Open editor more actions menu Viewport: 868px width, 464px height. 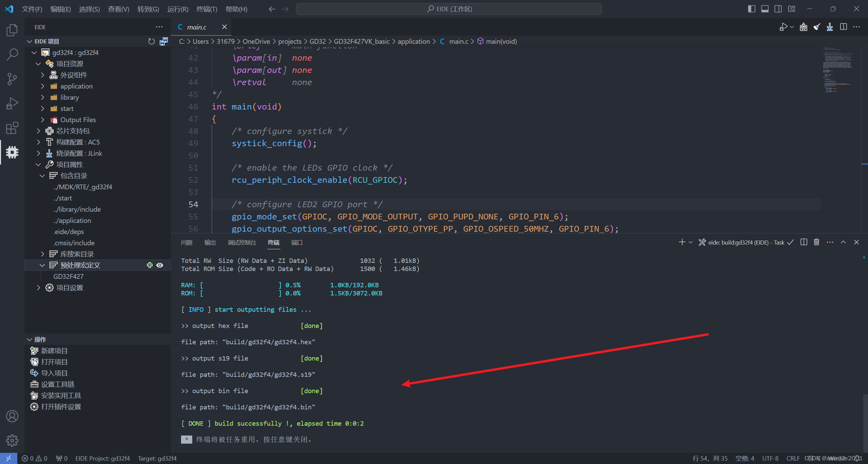tap(856, 27)
